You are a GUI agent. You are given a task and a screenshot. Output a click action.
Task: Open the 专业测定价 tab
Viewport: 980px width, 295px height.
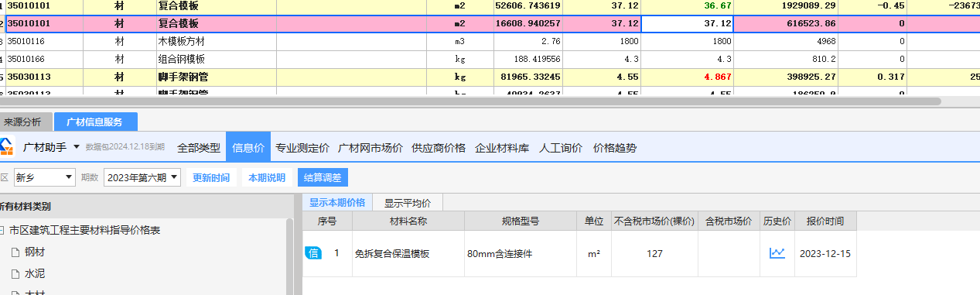pyautogui.click(x=302, y=147)
